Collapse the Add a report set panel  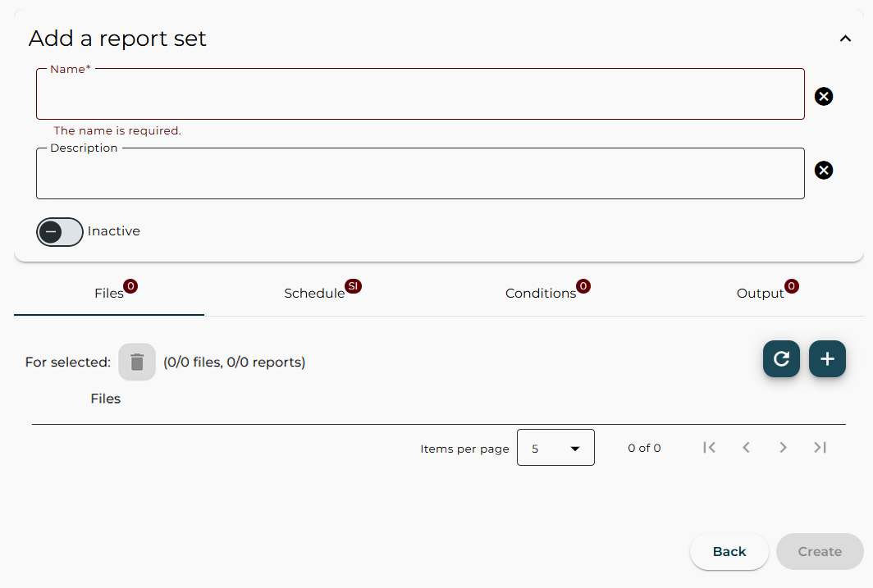click(x=845, y=38)
